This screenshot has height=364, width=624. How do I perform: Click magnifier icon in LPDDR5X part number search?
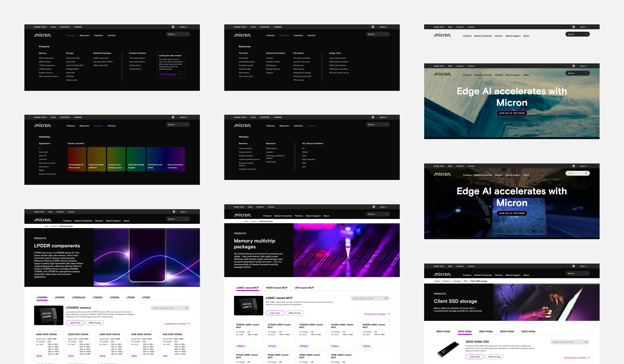(186, 308)
